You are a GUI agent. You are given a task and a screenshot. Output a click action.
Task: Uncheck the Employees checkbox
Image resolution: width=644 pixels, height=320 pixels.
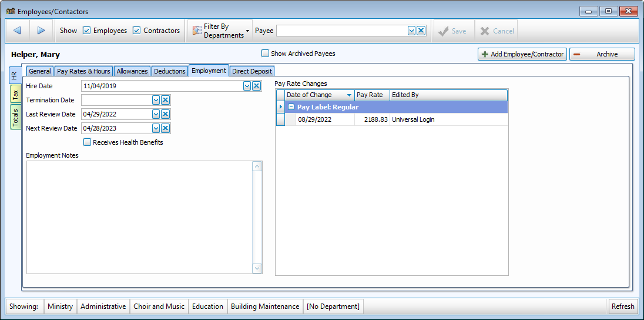click(87, 31)
